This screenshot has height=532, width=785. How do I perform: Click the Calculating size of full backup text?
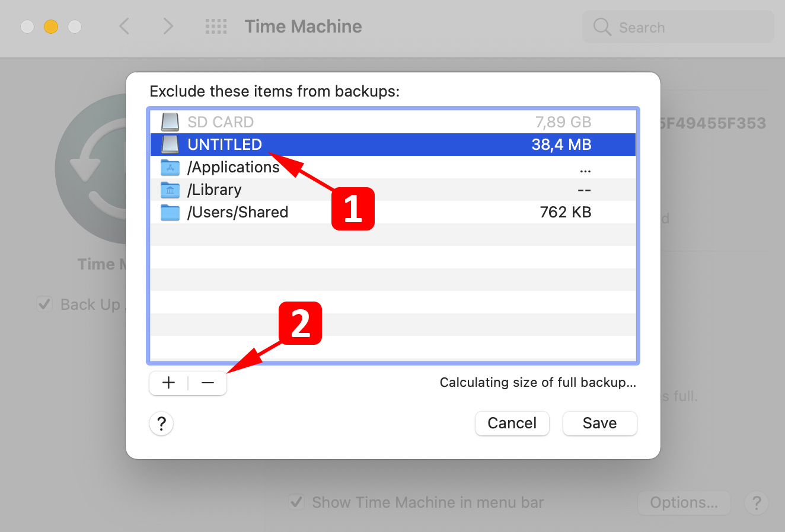click(538, 383)
